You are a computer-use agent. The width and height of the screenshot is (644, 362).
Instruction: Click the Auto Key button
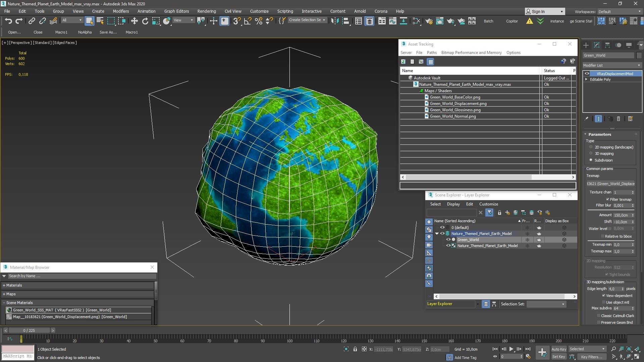tap(558, 349)
